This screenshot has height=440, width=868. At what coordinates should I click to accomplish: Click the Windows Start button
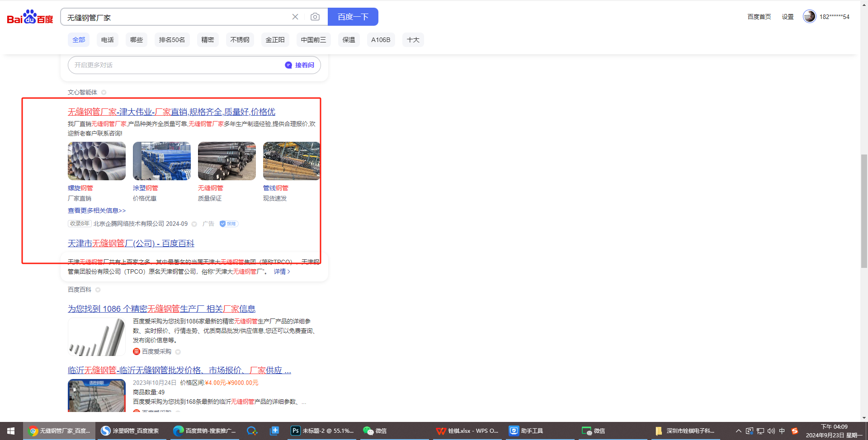11,431
